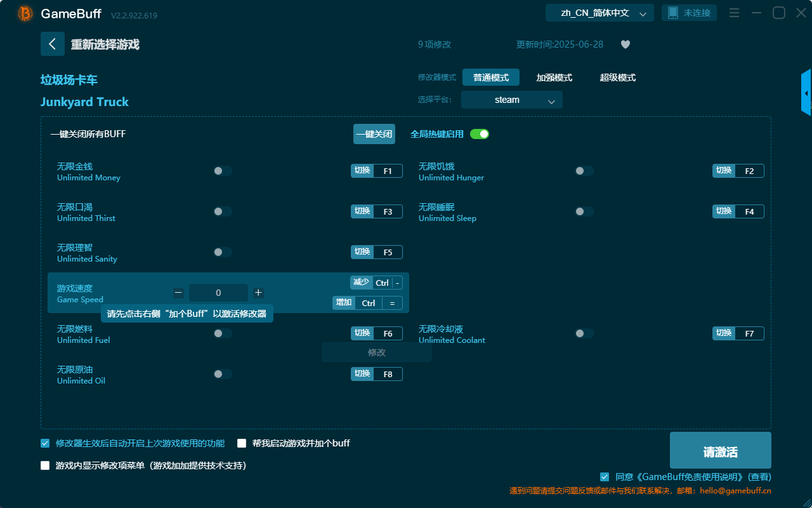The image size is (812, 508).
Task: Click the back arrow beside 重新选择游戏
Action: pyautogui.click(x=53, y=44)
